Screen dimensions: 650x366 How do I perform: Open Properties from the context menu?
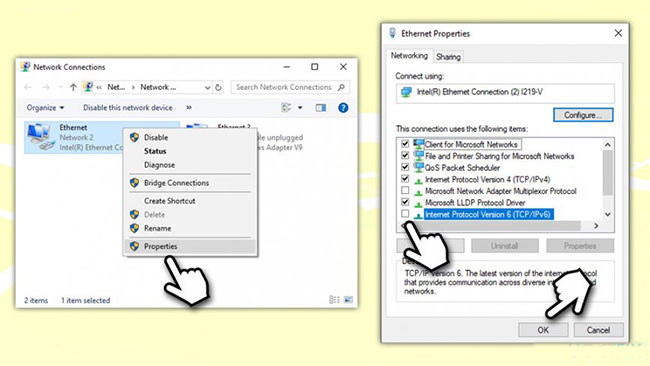(160, 246)
